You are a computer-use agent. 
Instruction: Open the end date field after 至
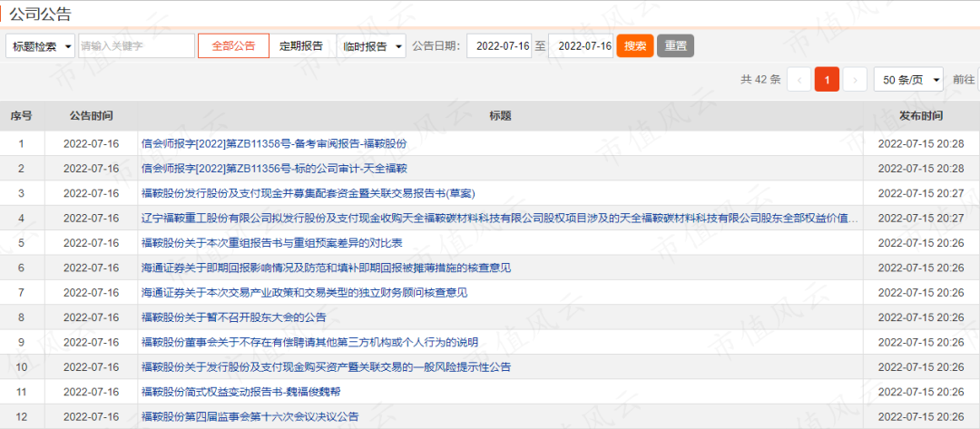tap(581, 46)
